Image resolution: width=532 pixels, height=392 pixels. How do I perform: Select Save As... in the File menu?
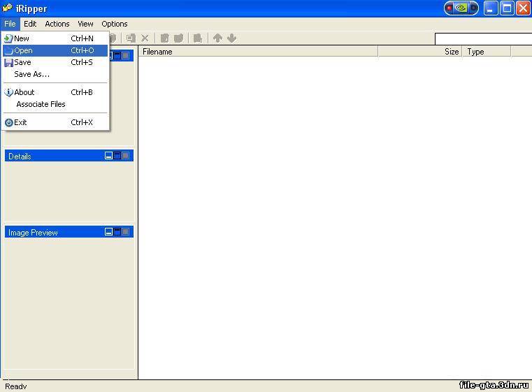55,74
